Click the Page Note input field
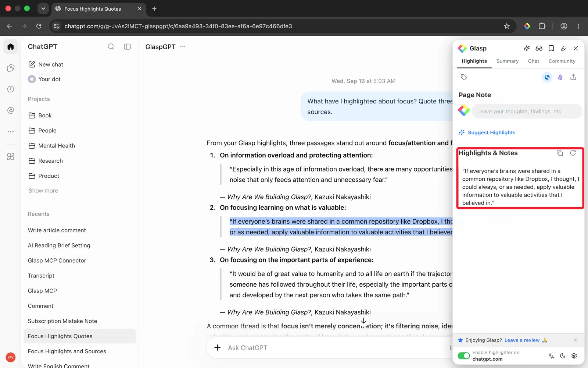This screenshot has height=368, width=588. coord(527,112)
